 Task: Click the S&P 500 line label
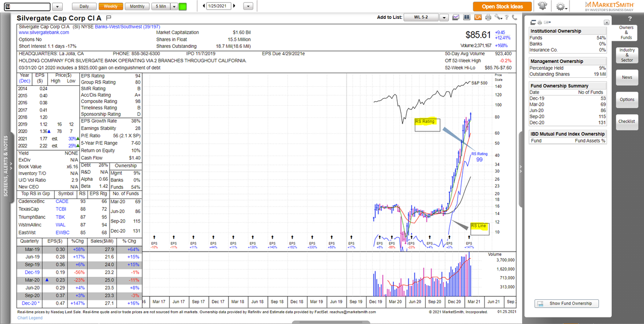coord(479,83)
